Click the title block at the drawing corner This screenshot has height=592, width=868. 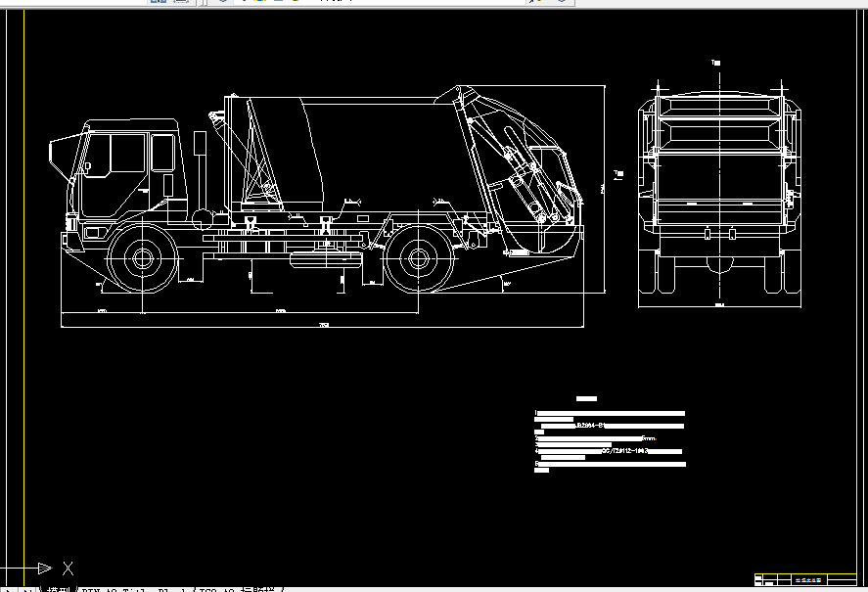[805, 579]
